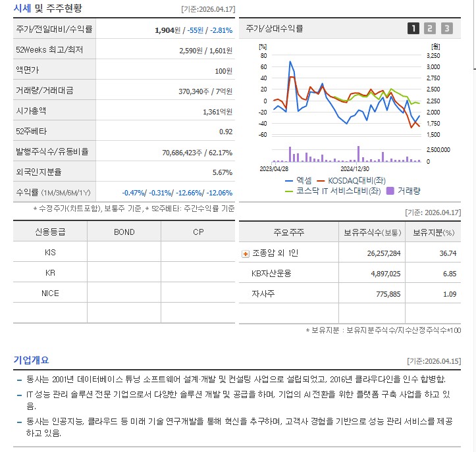Click the 2023/04/28 chart date label

pos(274,168)
